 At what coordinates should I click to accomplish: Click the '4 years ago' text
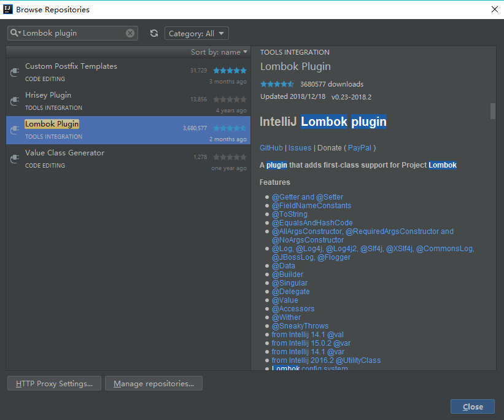[x=231, y=111]
